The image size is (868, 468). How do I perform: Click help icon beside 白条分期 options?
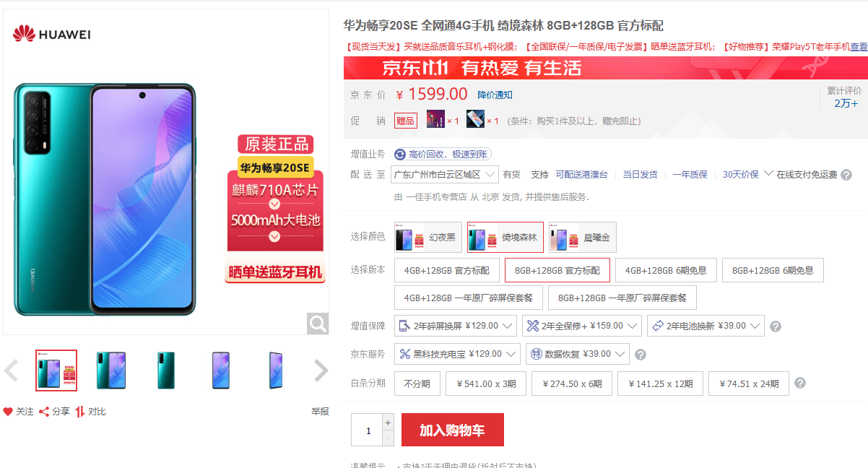(800, 383)
